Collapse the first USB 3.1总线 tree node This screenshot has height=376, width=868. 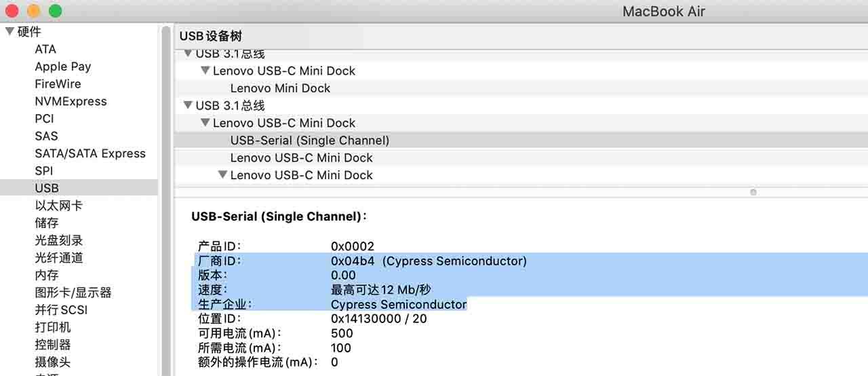click(x=188, y=54)
